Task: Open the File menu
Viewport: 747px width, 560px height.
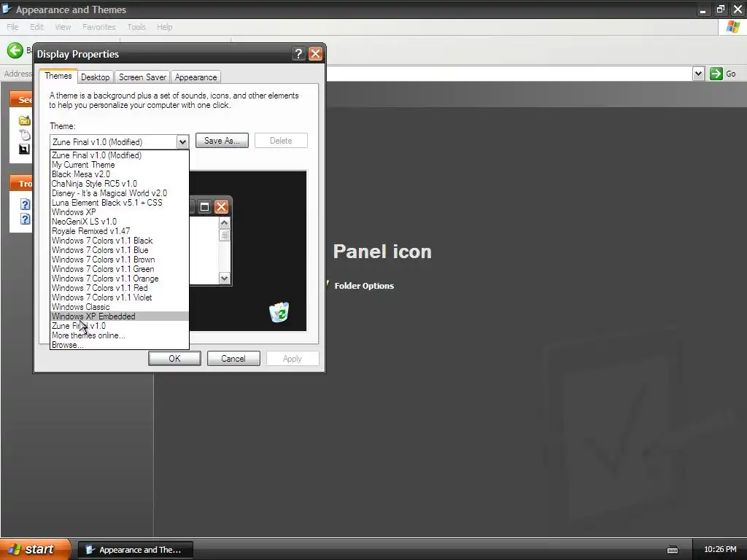Action: point(13,27)
